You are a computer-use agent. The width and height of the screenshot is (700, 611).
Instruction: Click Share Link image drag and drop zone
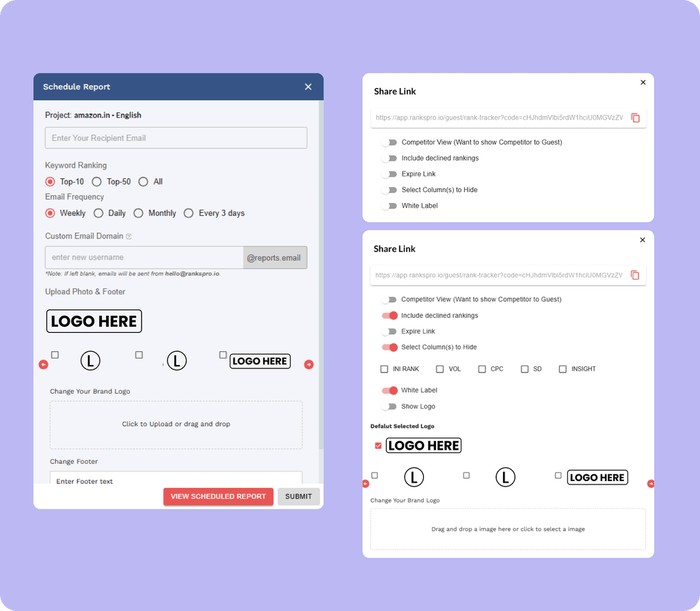(x=508, y=529)
